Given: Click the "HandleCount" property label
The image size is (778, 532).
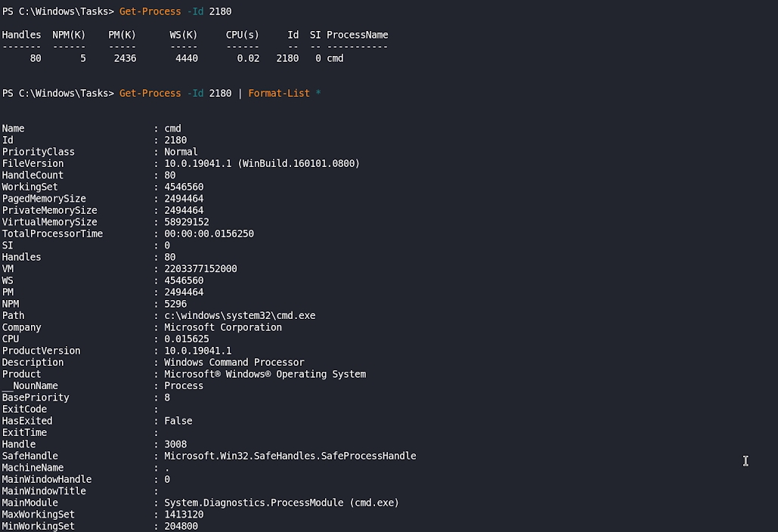Looking at the screenshot, I should point(33,175).
